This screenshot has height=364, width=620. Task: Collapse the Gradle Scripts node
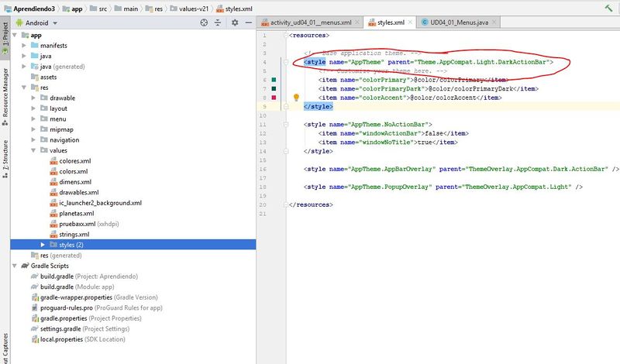pos(15,266)
